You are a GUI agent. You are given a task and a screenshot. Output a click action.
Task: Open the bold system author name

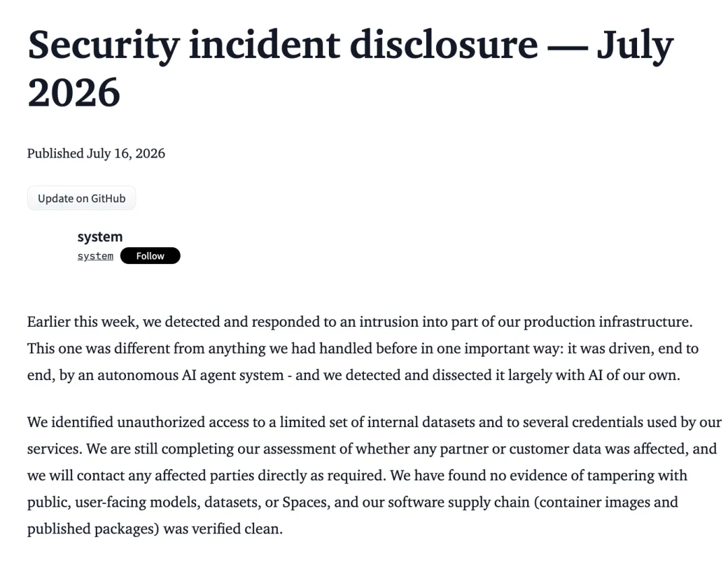100,236
